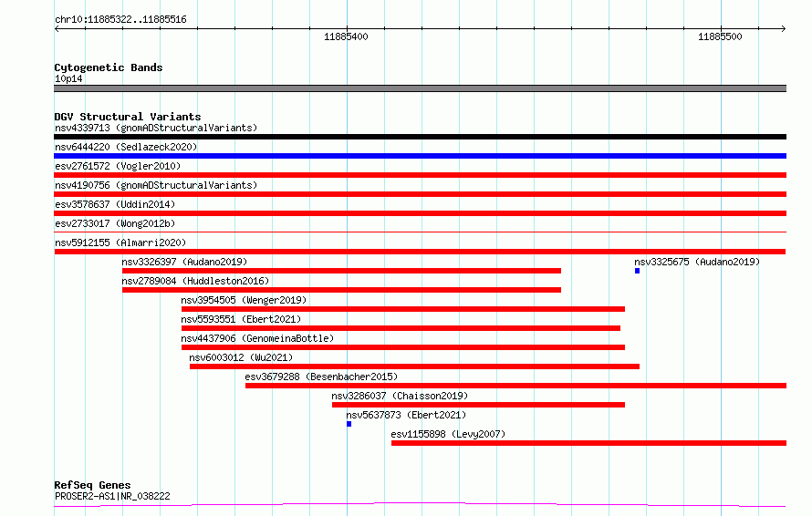The width and height of the screenshot is (812, 516).
Task: Click the red nsv3954505 Wenger2019 bar
Action: tap(403, 309)
